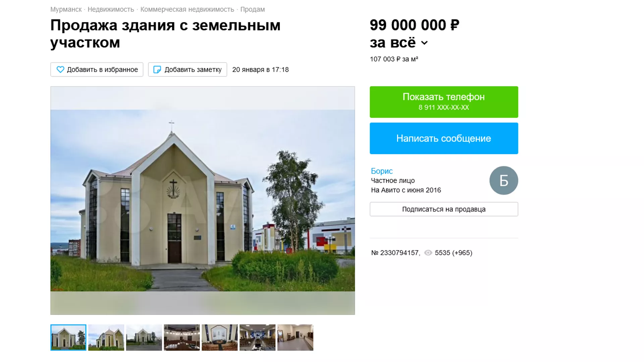
Task: Open the Продам breadcrumb link
Action: [x=253, y=9]
